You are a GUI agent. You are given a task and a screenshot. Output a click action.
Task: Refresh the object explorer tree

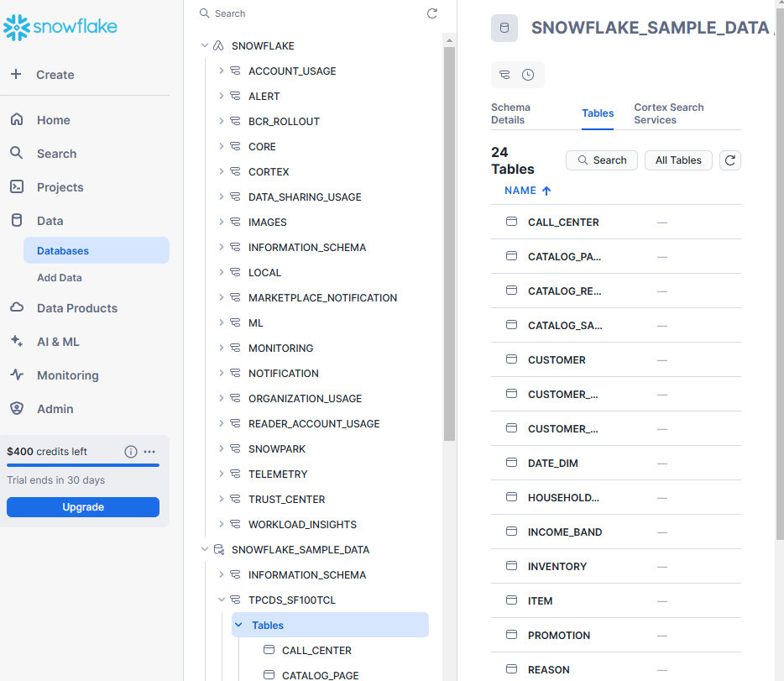click(432, 13)
